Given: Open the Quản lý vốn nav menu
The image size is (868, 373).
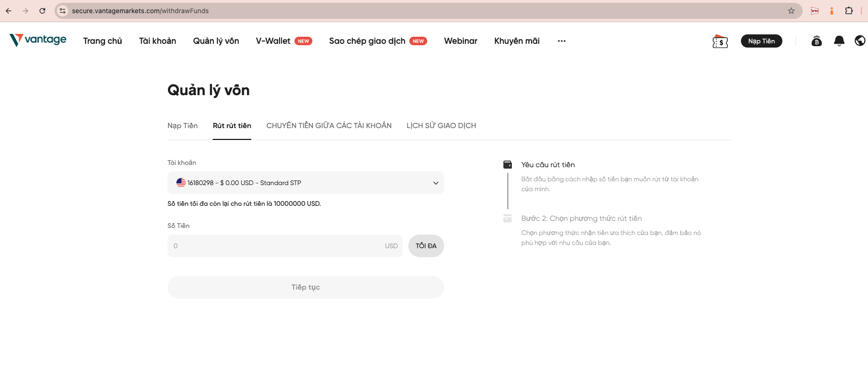Looking at the screenshot, I should click(x=216, y=41).
